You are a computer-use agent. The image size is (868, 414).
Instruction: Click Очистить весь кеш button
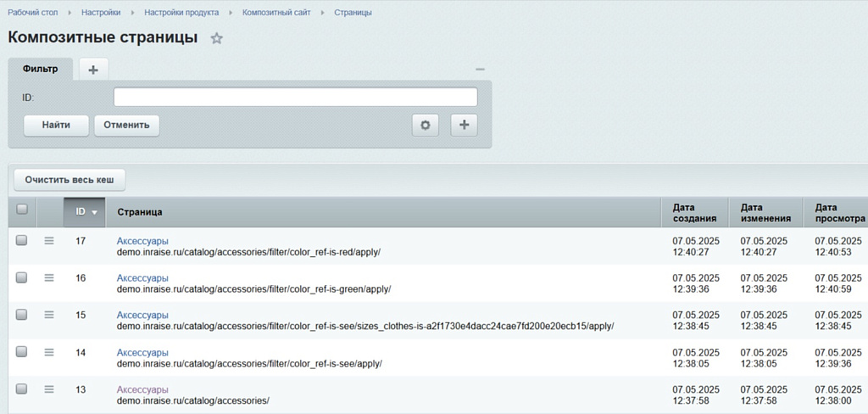click(70, 180)
